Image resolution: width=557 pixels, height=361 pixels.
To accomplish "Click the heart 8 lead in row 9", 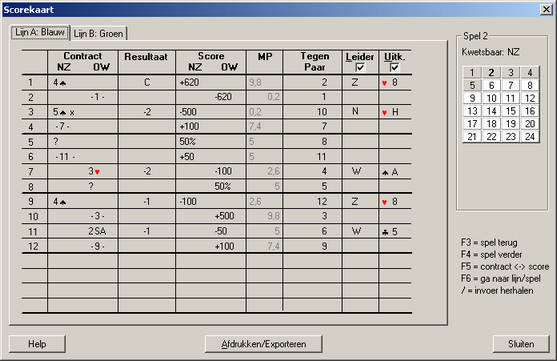I will (389, 201).
